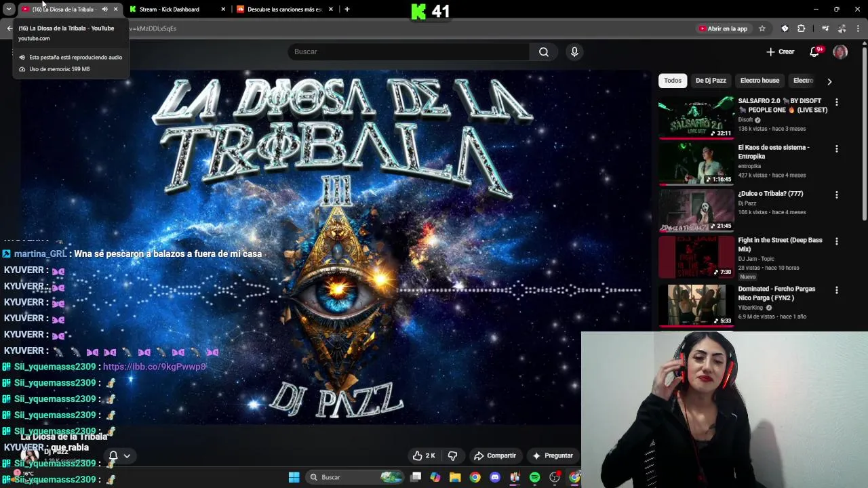Open Task View in taskbar
The width and height of the screenshot is (868, 488).
(x=416, y=477)
